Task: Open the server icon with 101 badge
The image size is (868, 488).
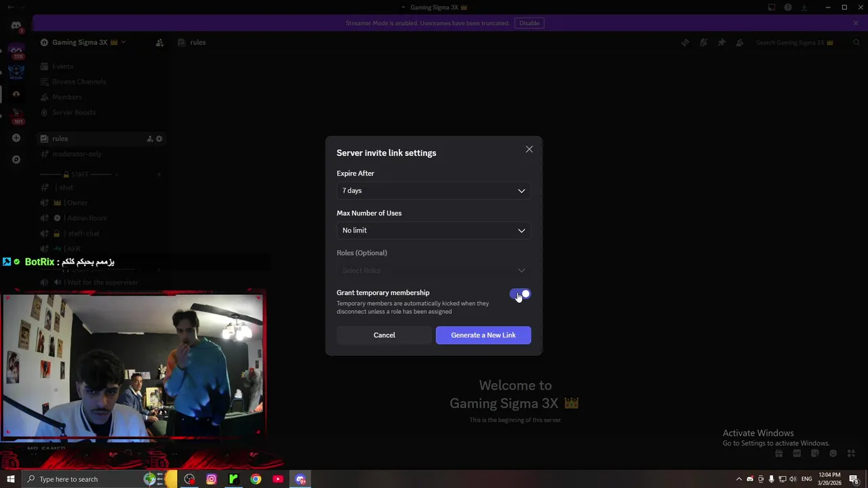Action: pos(16,115)
